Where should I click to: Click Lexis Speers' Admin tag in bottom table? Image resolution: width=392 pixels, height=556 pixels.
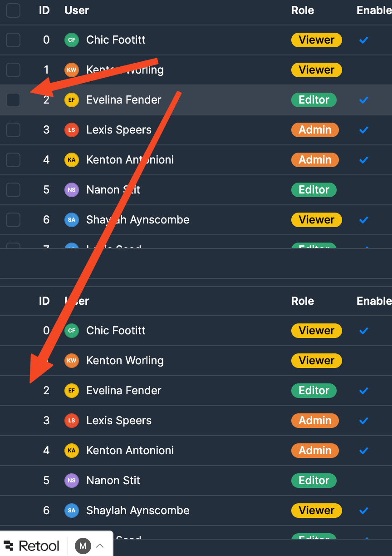(315, 421)
